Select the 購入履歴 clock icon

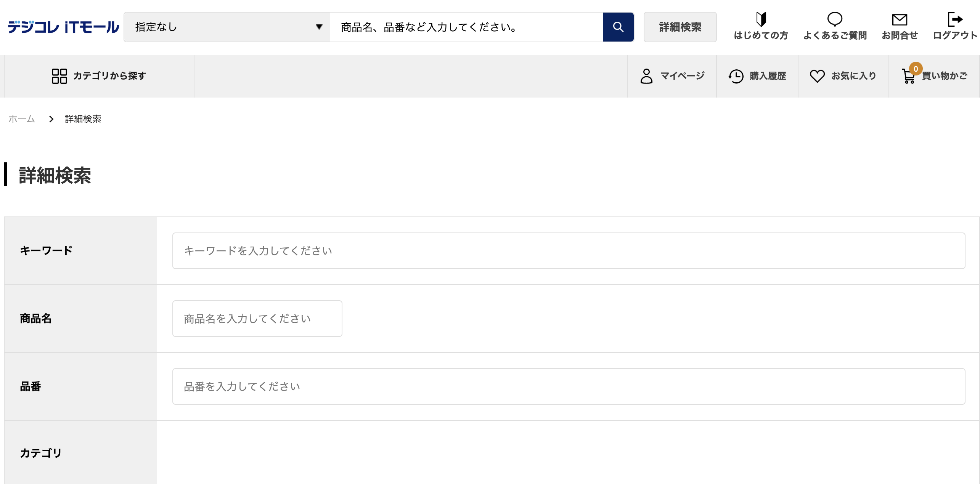click(x=736, y=75)
